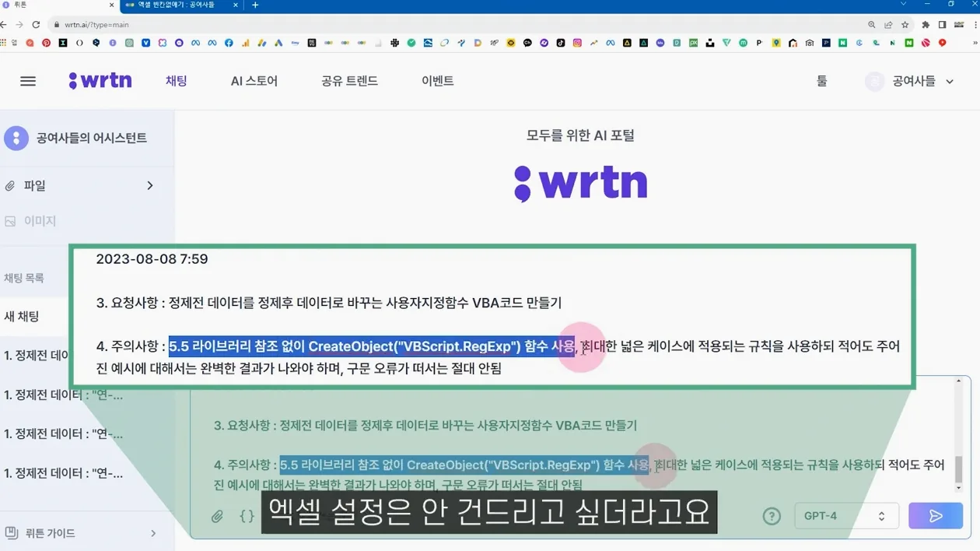Open 공여사들의 어시스턴트 in sidebar

coord(92,138)
